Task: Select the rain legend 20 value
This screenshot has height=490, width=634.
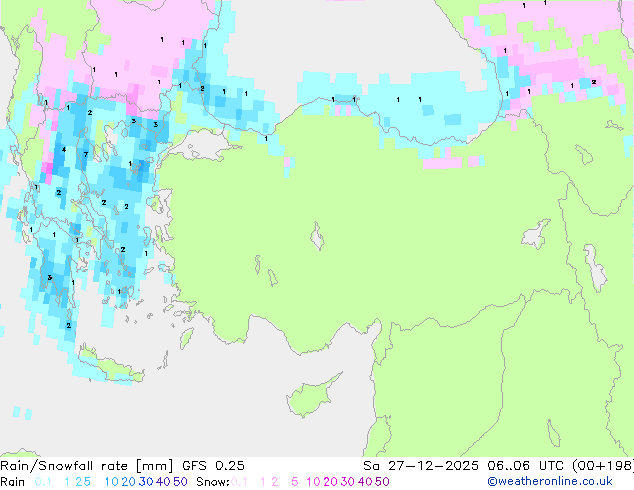Action: (129, 482)
